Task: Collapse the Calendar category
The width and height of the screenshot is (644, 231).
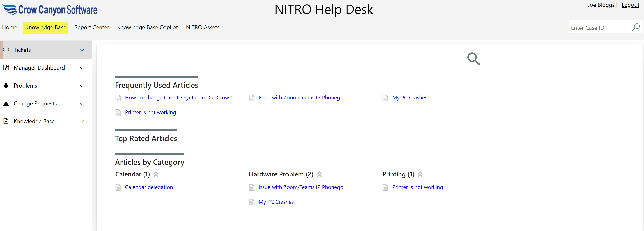Action: point(156,174)
